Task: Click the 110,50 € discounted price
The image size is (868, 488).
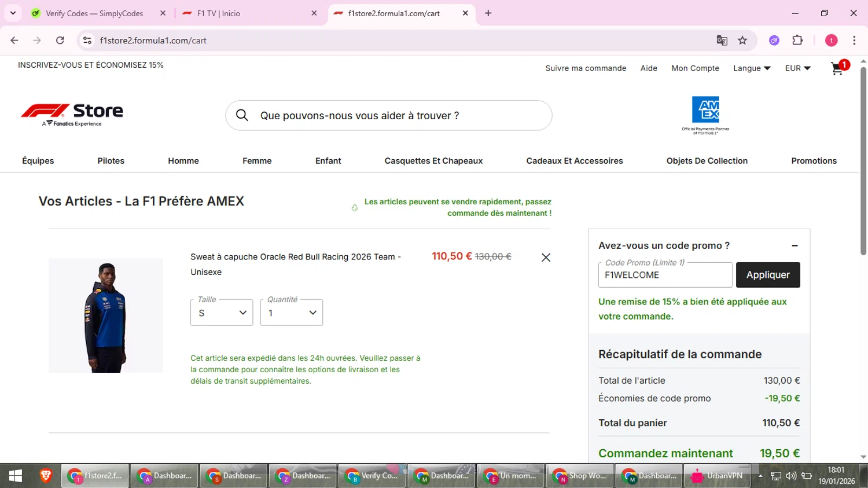Action: [452, 256]
